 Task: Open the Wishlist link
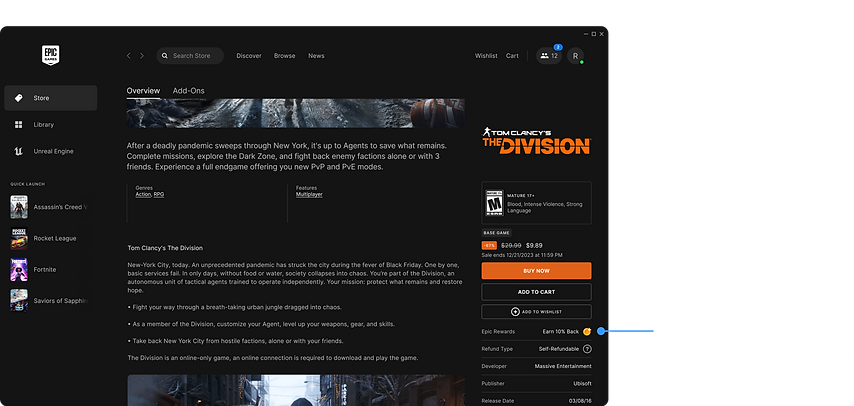point(486,56)
